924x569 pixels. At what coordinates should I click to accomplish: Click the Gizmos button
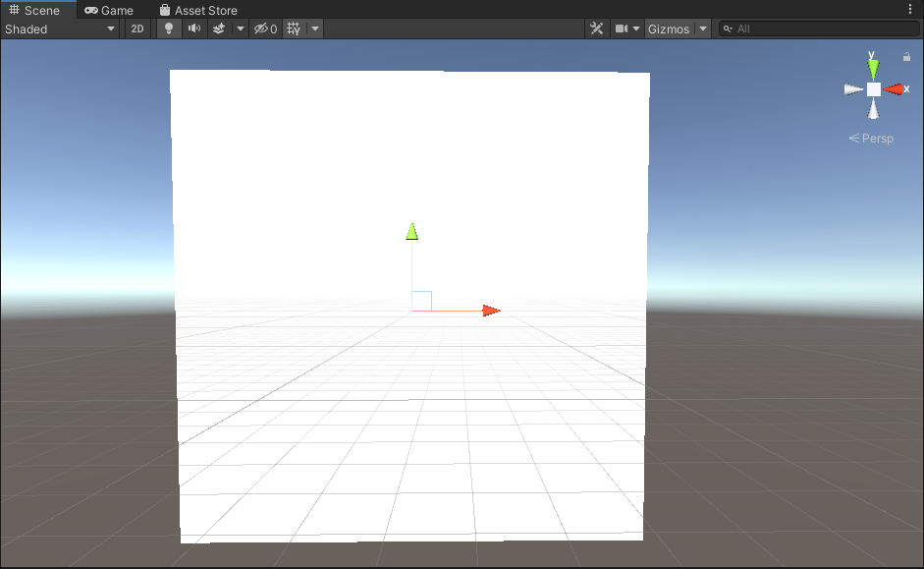pyautogui.click(x=669, y=28)
